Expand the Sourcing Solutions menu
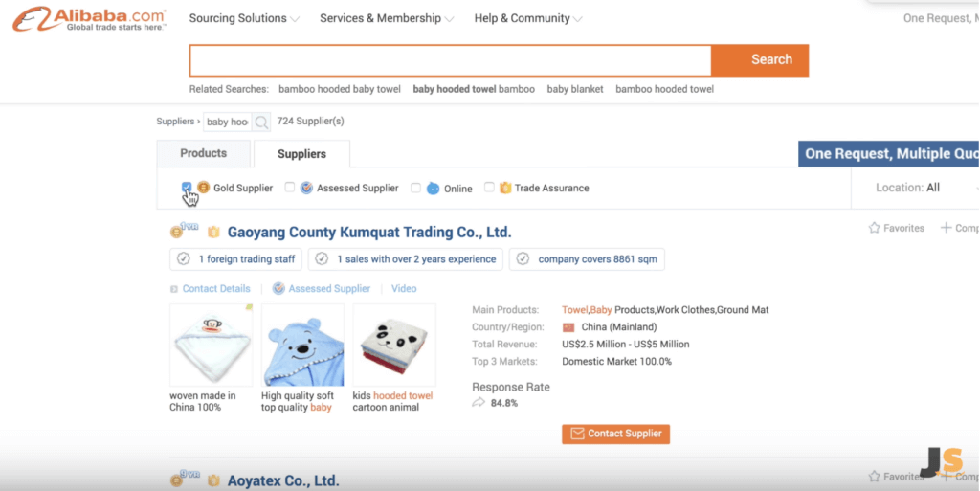Screen dimensions: 980x491 pos(244,19)
